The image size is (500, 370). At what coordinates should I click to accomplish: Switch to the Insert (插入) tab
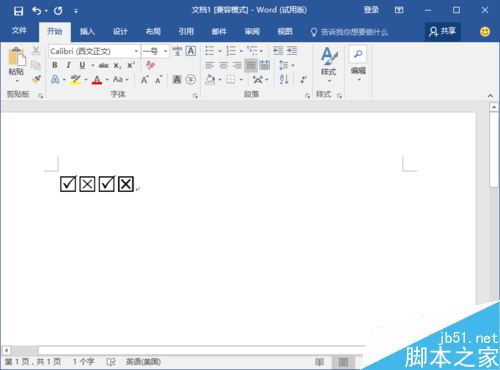87,32
